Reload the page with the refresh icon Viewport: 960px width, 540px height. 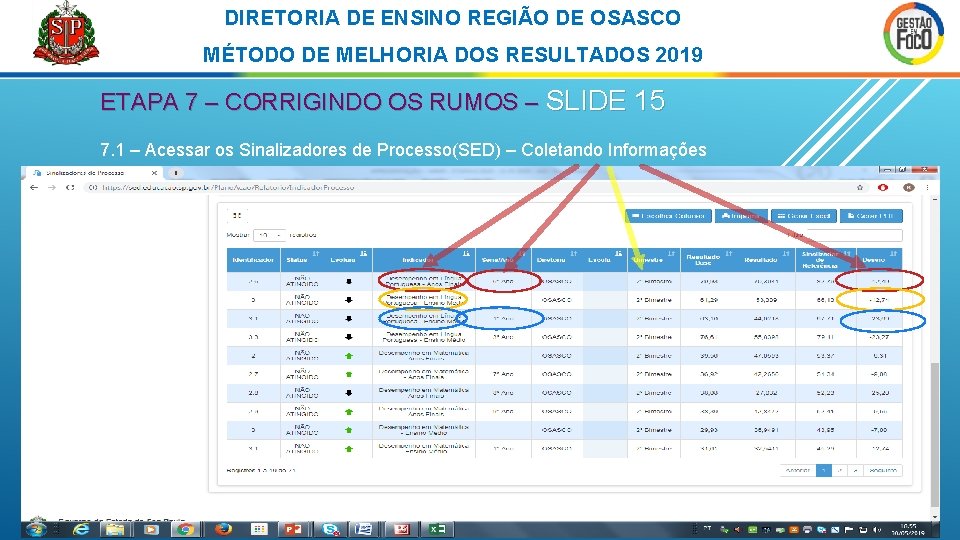click(70, 187)
